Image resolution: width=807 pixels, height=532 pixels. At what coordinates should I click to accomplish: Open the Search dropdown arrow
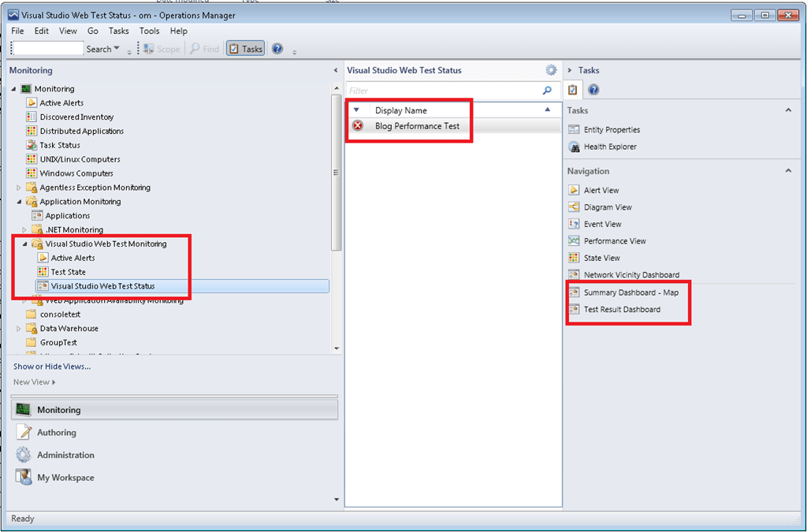coord(117,48)
